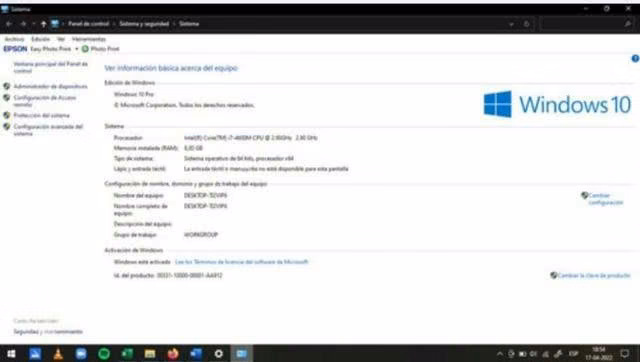The width and height of the screenshot is (640, 362).
Task: Open the notification center icon
Action: coord(625,354)
